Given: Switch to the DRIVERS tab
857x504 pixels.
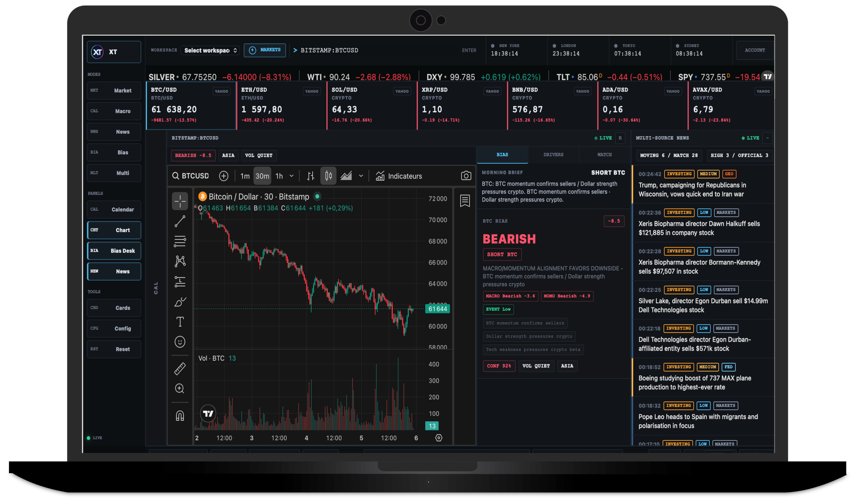Looking at the screenshot, I should tap(553, 155).
